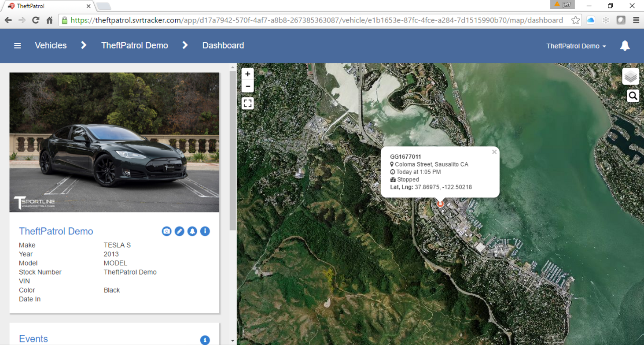
Task: Click the Date In field label
Action: [29, 299]
